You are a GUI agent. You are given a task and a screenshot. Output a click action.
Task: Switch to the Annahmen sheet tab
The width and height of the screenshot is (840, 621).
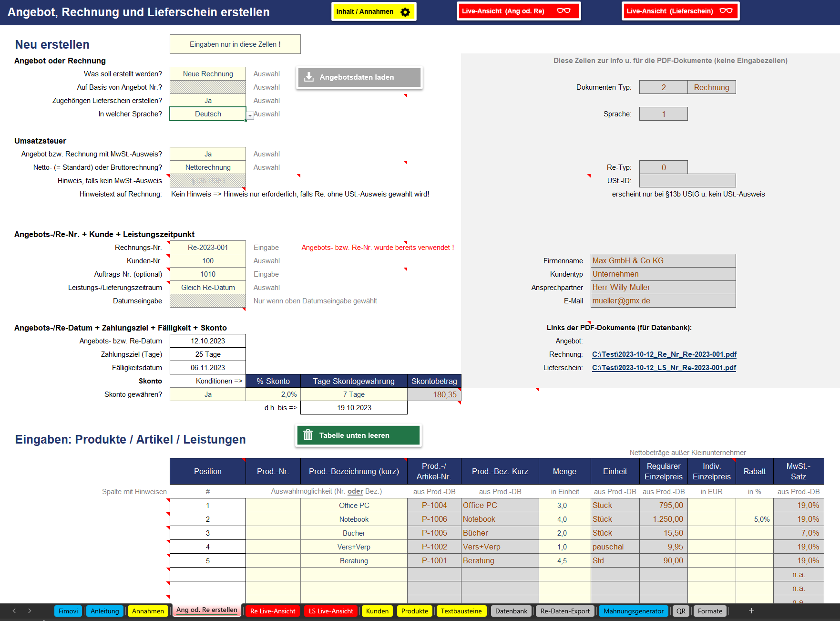[148, 611]
